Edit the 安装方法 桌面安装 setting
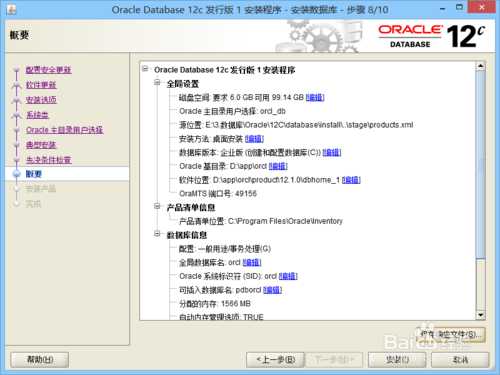This screenshot has height=375, width=500. coord(254,139)
